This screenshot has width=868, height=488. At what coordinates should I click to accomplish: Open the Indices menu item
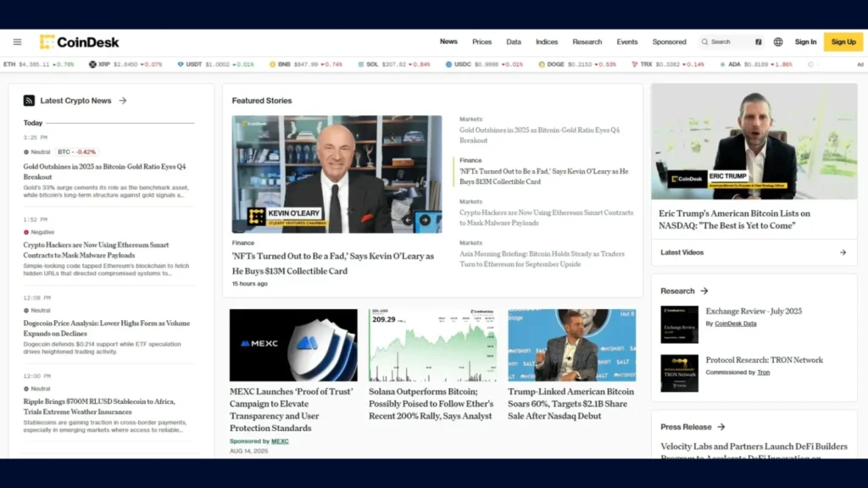547,42
